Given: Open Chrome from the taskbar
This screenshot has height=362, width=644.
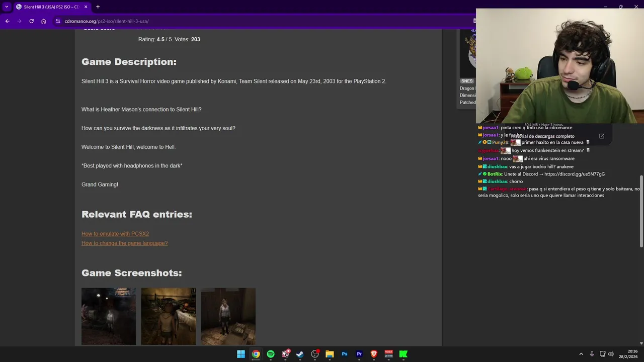Looking at the screenshot, I should point(256,354).
